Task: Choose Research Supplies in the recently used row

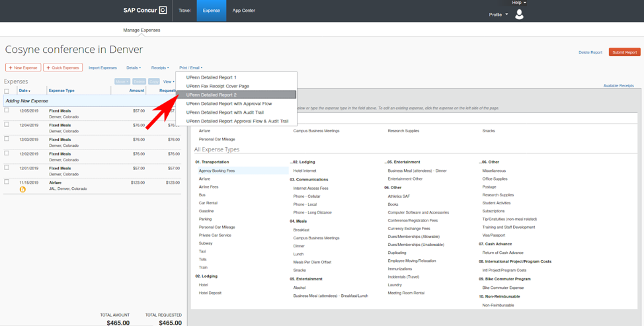Action: 403,130
